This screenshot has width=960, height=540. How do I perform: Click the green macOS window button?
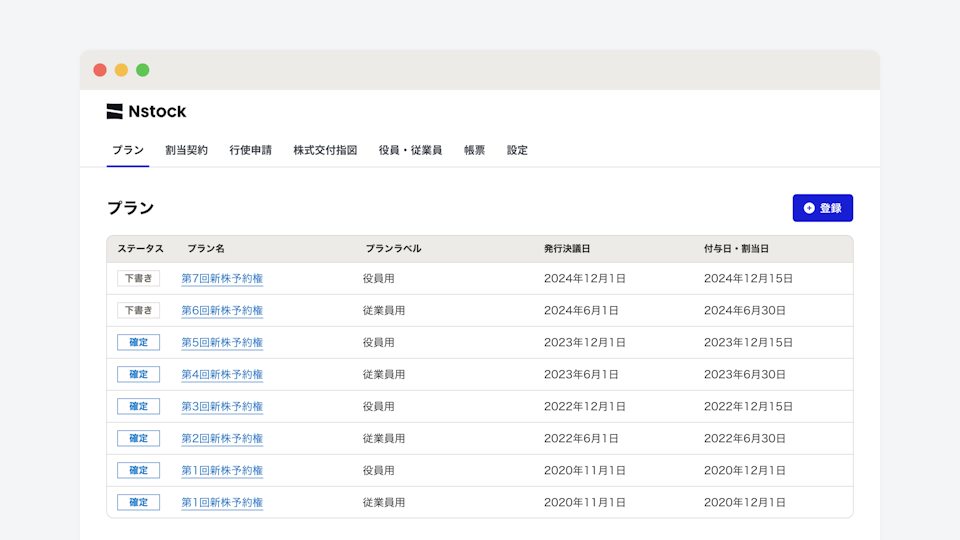pos(143,70)
